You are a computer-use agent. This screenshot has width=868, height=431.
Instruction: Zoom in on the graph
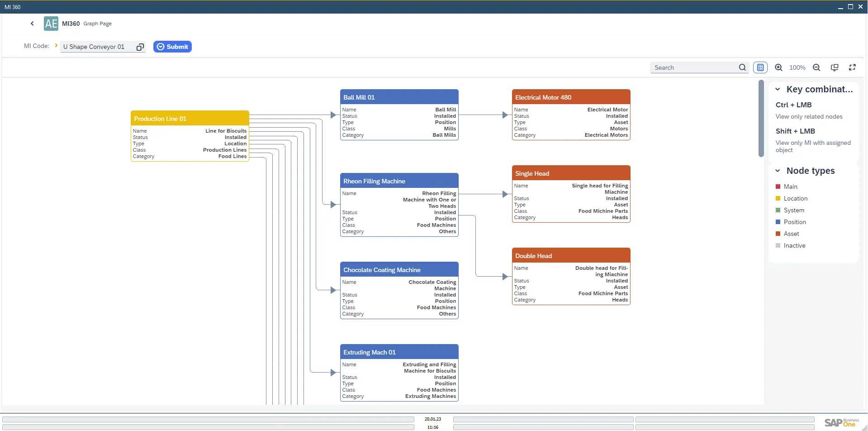pyautogui.click(x=778, y=67)
